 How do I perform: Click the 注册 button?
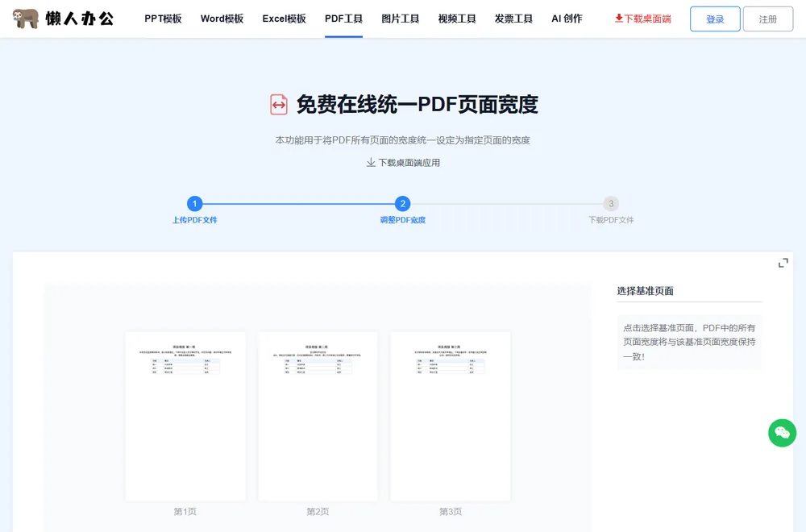pyautogui.click(x=768, y=19)
